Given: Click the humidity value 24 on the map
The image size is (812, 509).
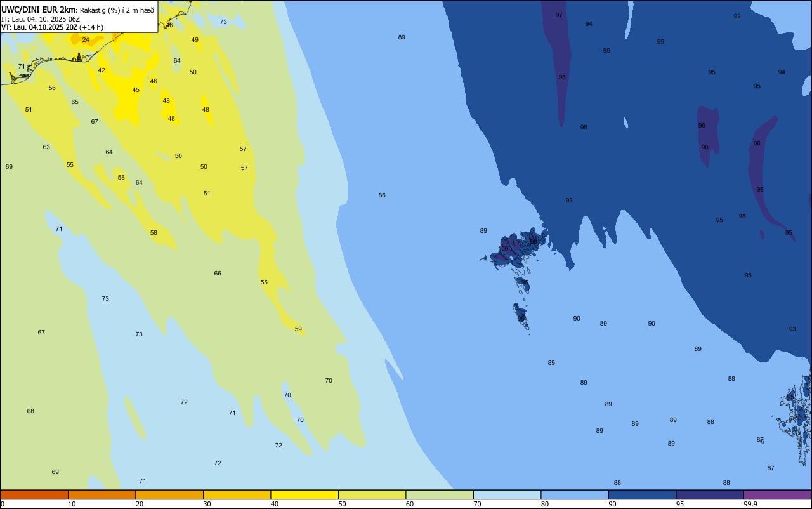Looking at the screenshot, I should 86,39.
